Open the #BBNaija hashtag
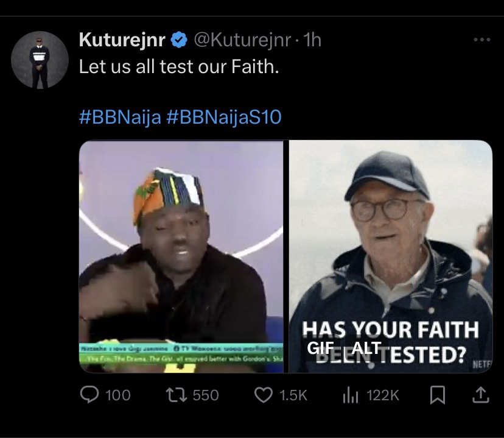The width and height of the screenshot is (504, 438). (119, 117)
